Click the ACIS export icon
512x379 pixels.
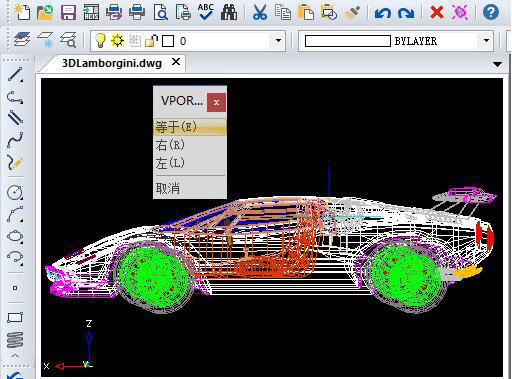(x=91, y=12)
